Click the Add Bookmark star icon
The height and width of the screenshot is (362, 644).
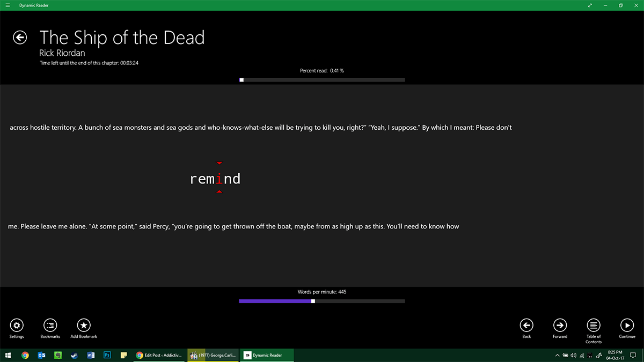tap(83, 326)
